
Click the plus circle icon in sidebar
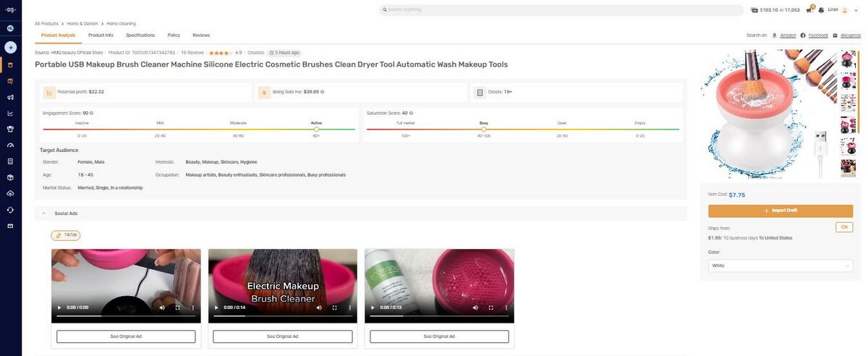click(10, 47)
